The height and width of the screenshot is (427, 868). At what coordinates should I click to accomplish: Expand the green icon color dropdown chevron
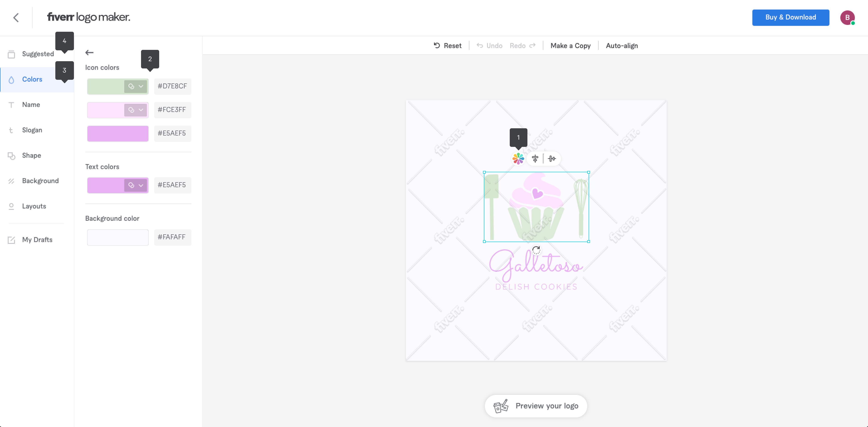(x=141, y=86)
